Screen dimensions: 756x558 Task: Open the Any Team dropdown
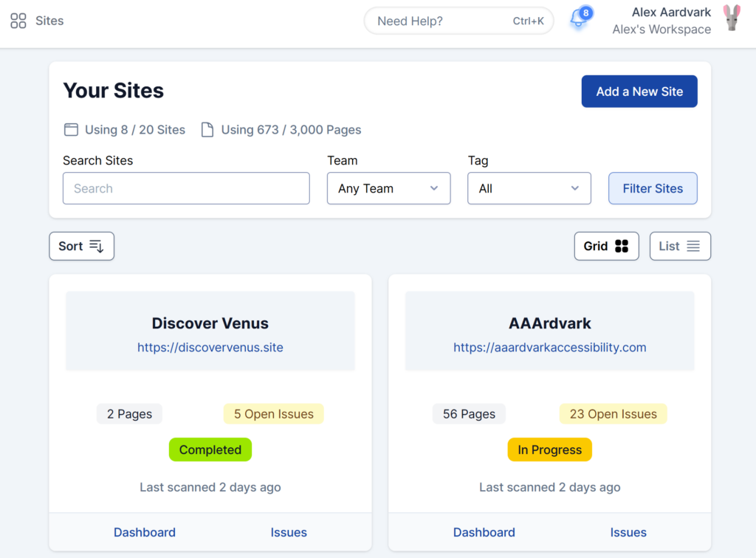(x=388, y=188)
